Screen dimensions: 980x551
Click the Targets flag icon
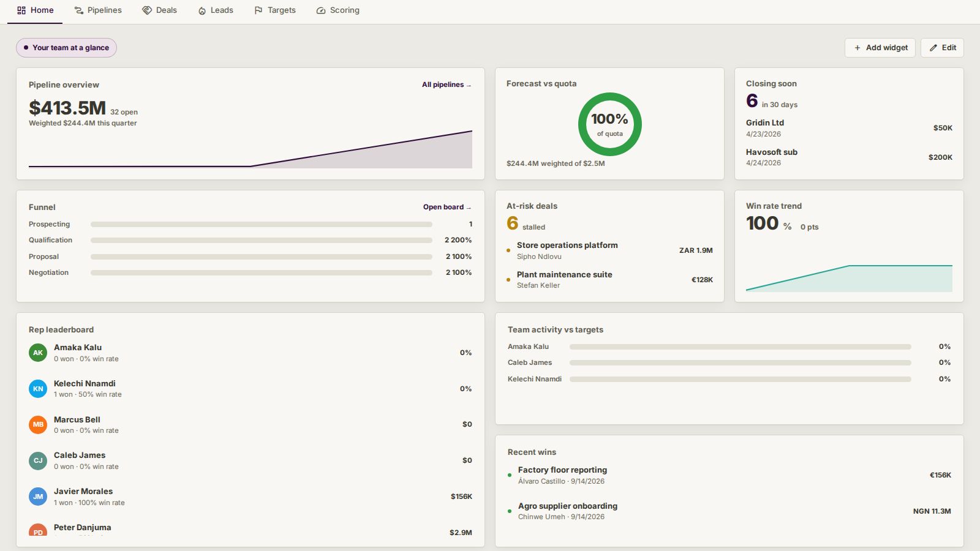click(258, 10)
